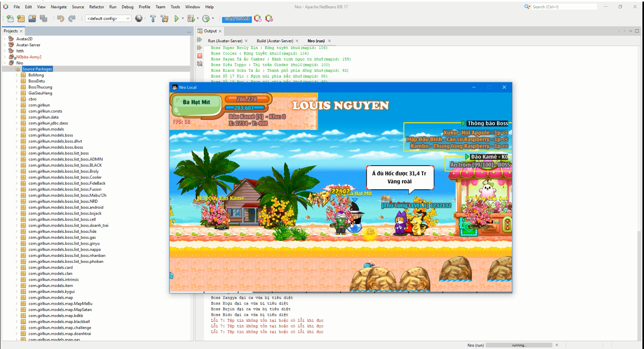Screen dimensions: 644x349
Task: Click the Save All toolbar icon
Action: (44, 19)
